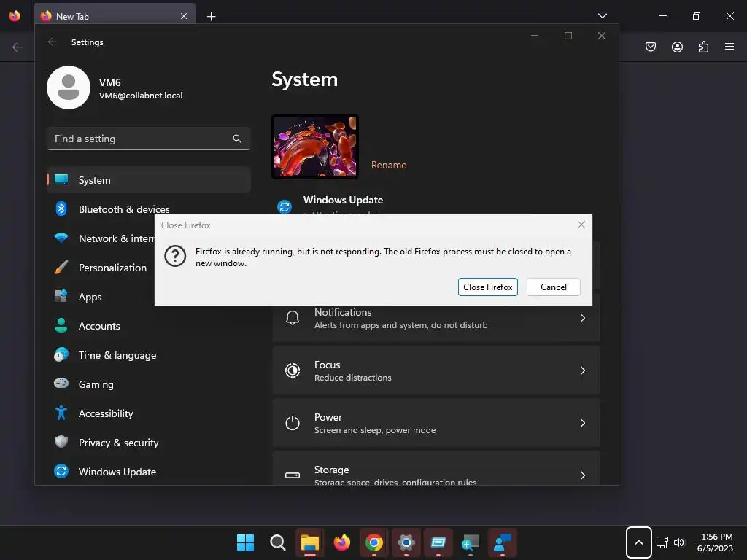Click Network wifi icon in sidebar
The image size is (747, 560).
pyautogui.click(x=61, y=238)
